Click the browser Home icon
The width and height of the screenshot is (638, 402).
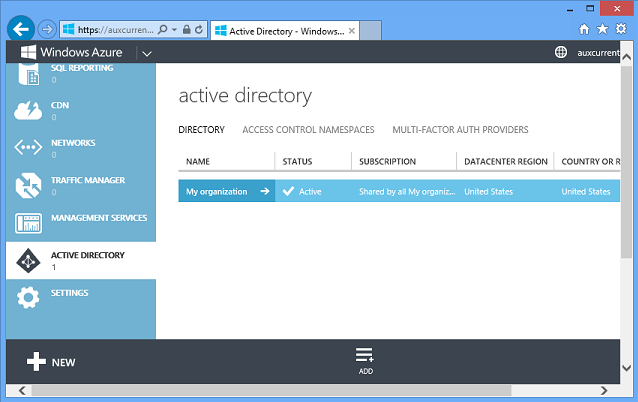(x=584, y=29)
